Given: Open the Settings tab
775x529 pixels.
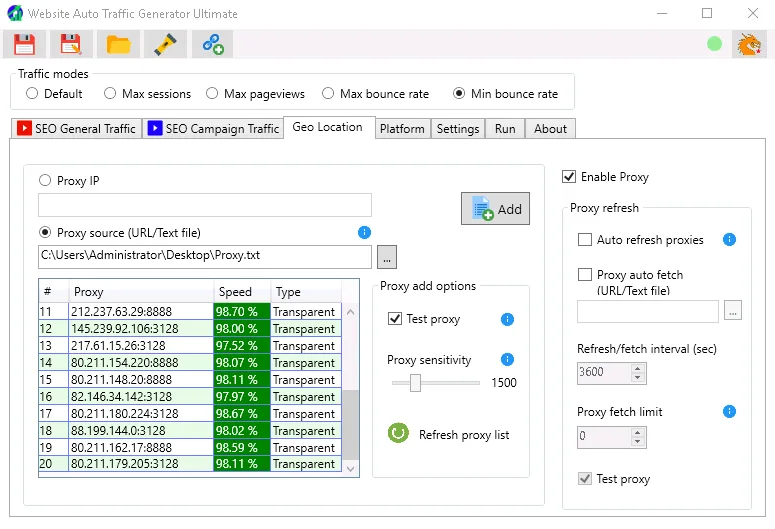Looking at the screenshot, I should pyautogui.click(x=458, y=129).
